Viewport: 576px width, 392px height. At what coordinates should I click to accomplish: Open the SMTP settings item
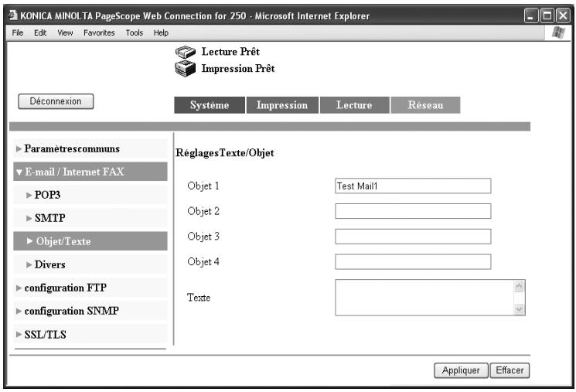(90, 218)
